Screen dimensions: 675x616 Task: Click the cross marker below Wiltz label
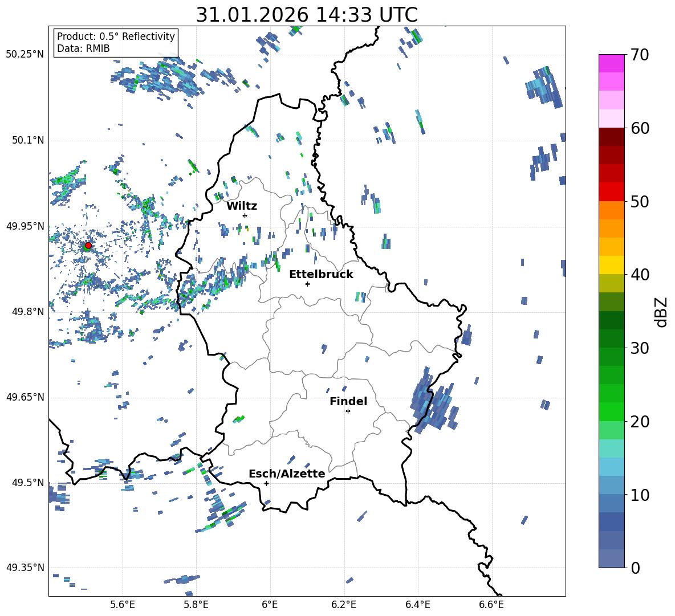[245, 215]
